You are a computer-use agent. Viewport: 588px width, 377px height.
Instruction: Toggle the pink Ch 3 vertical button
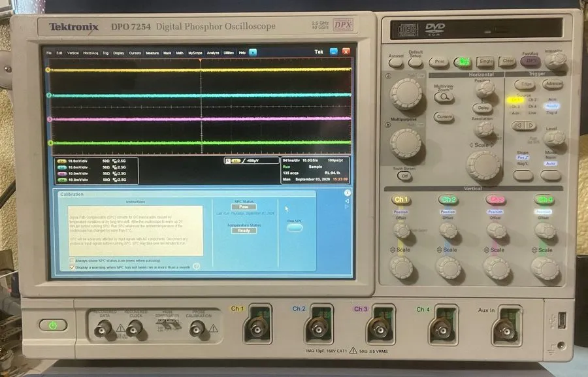496,199
